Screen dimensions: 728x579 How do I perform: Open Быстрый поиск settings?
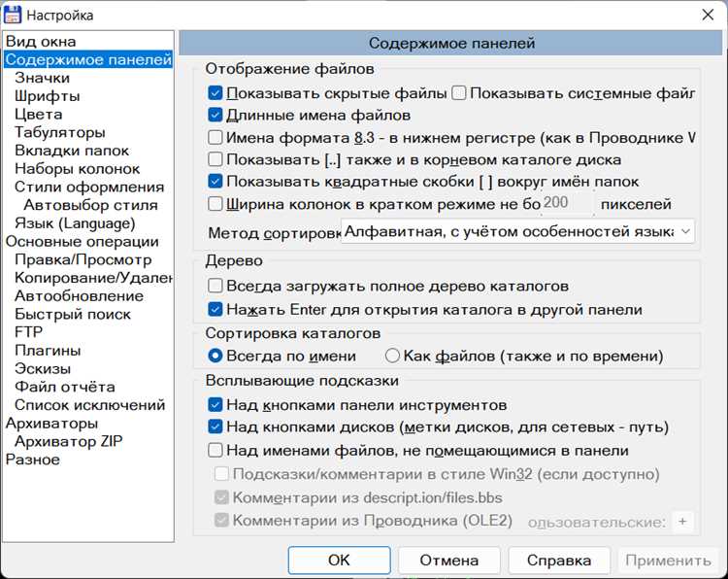tap(73, 314)
